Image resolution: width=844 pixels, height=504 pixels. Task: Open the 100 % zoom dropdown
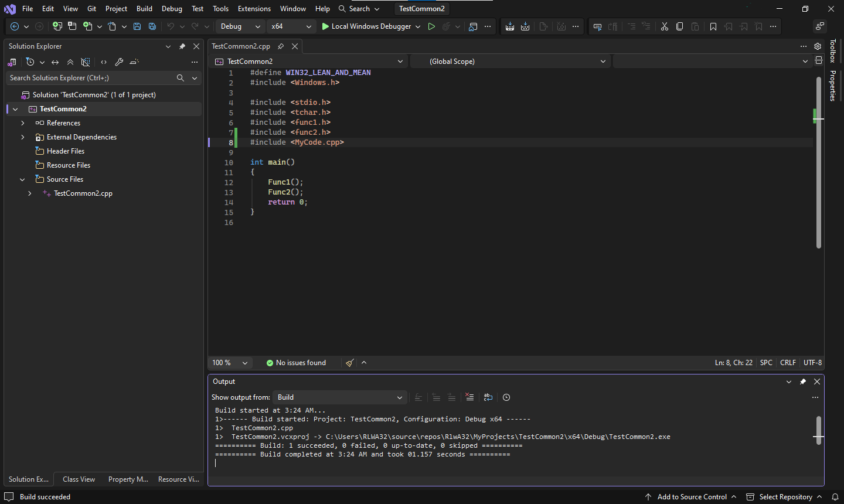click(x=230, y=363)
